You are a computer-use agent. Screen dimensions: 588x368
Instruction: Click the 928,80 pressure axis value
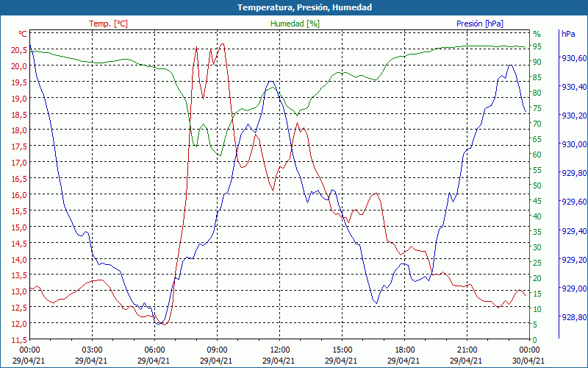tap(574, 317)
